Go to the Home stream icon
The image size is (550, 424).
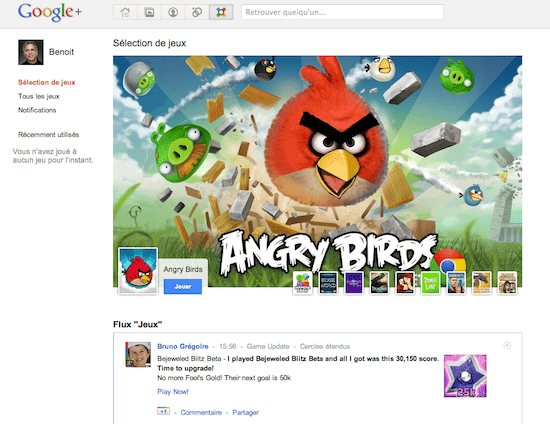(125, 12)
